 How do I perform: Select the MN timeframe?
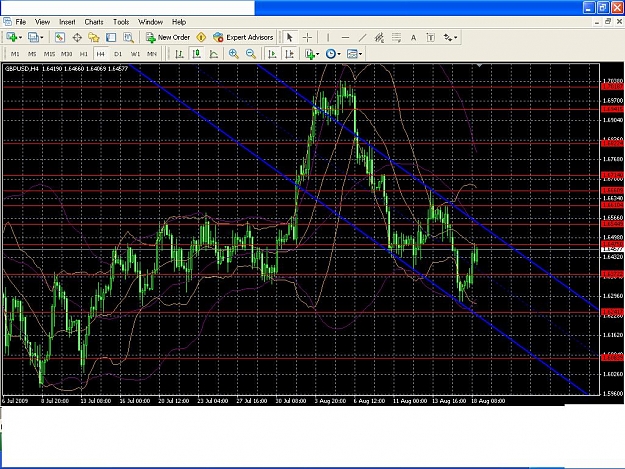click(152, 54)
